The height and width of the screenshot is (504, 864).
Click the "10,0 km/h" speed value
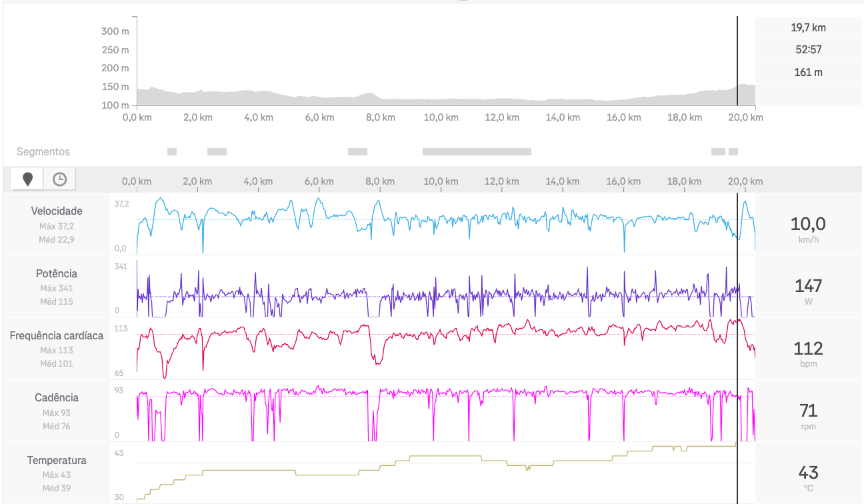pyautogui.click(x=808, y=229)
